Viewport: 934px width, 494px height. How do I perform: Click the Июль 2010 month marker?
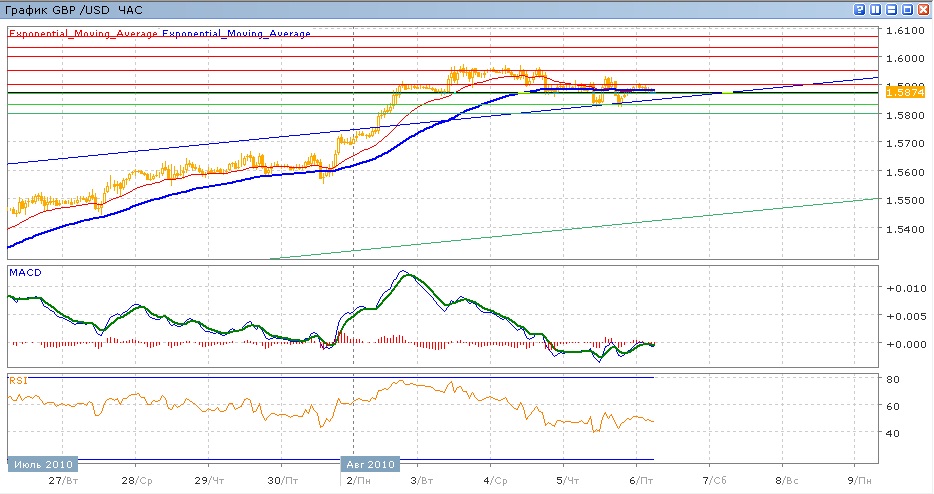[x=41, y=465]
